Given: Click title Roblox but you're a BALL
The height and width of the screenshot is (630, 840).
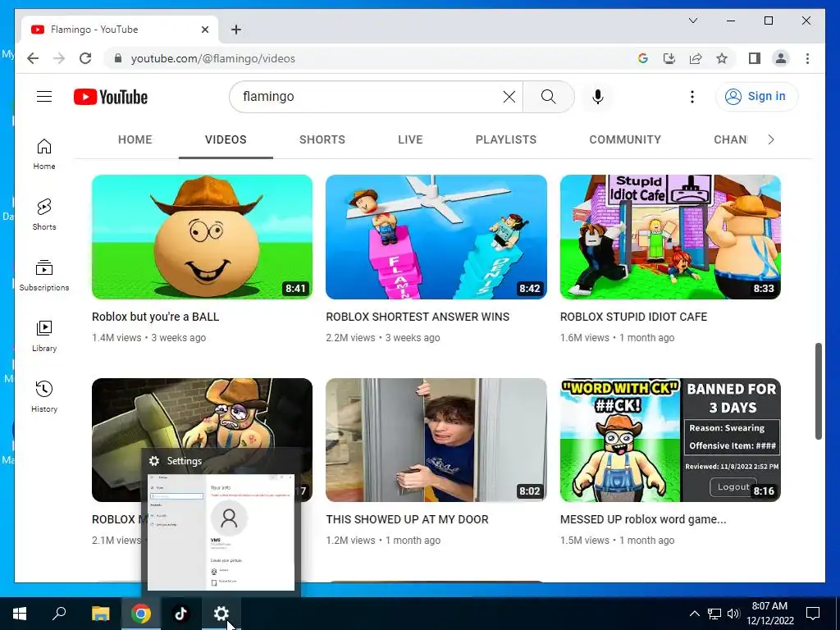Looking at the screenshot, I should point(155,317).
